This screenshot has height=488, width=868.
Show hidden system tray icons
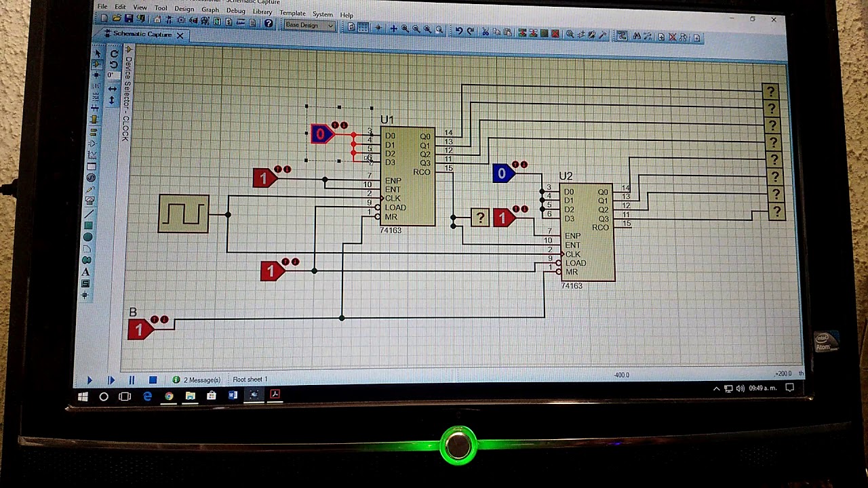[x=716, y=389]
